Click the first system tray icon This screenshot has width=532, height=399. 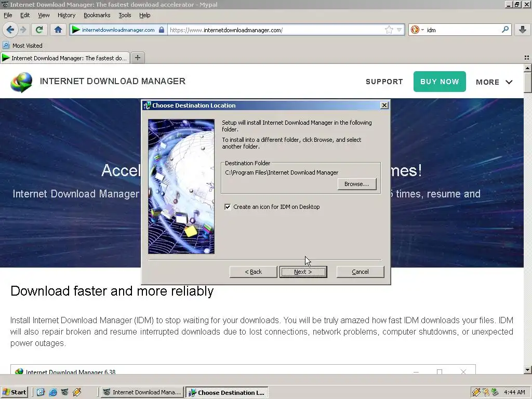pyautogui.click(x=477, y=392)
